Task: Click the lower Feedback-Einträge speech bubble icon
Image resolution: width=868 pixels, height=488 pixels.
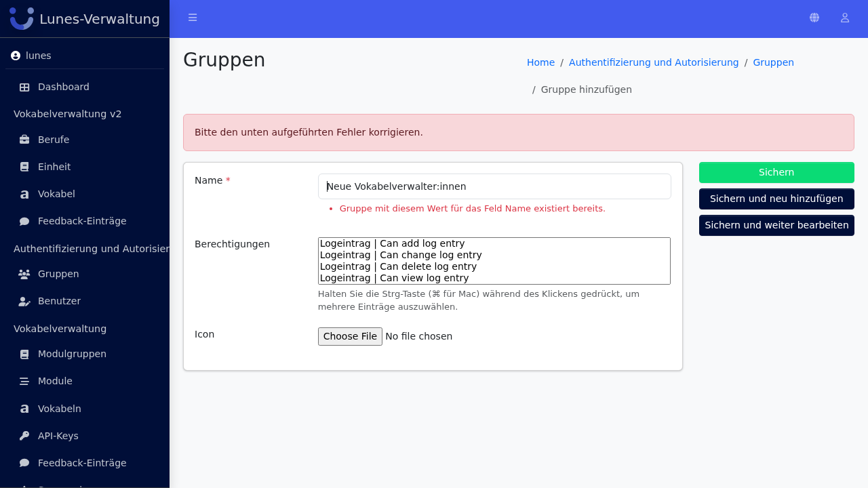Action: (x=24, y=463)
